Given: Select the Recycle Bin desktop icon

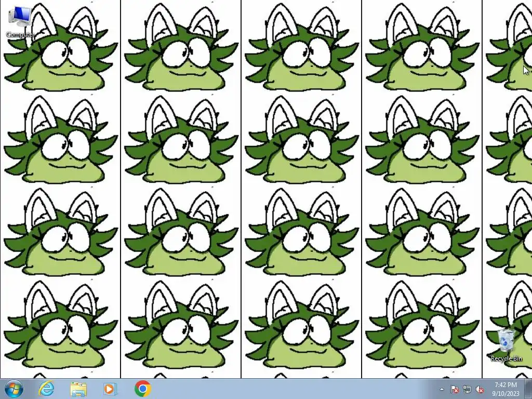Looking at the screenshot, I should coord(506,345).
